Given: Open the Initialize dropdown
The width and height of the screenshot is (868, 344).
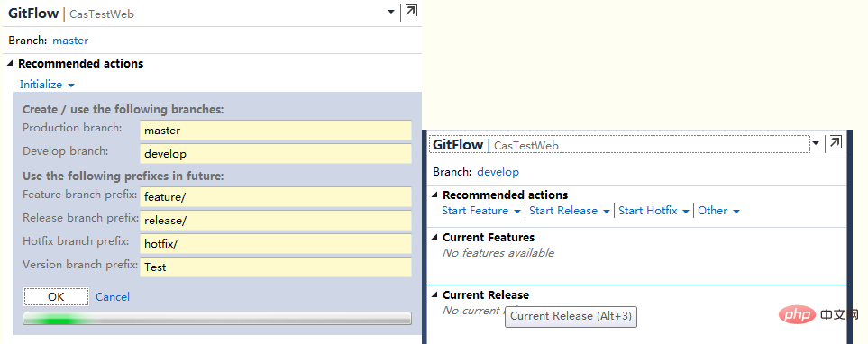Looking at the screenshot, I should pos(47,85).
